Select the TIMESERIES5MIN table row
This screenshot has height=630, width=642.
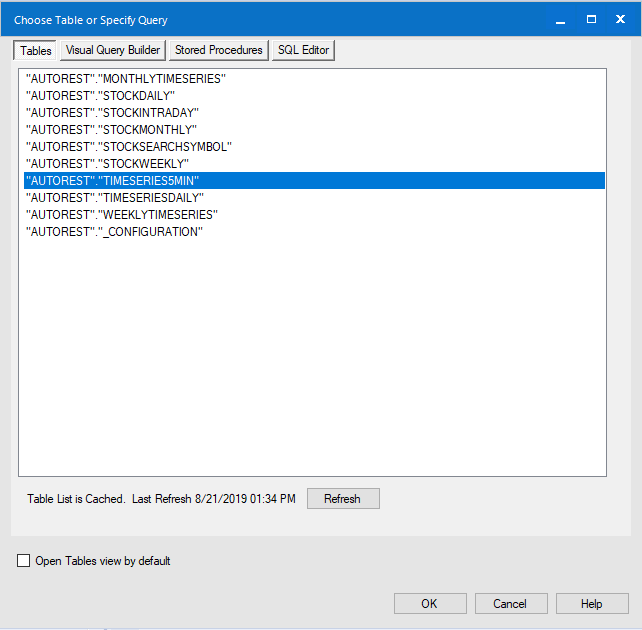point(113,180)
